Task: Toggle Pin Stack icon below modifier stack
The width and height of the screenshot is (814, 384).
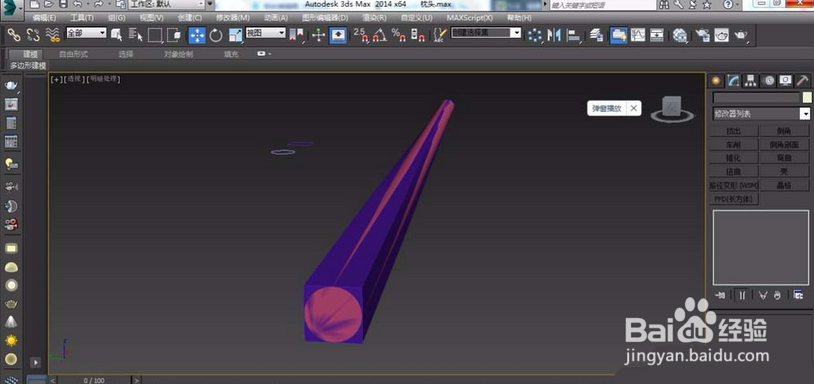Action: tap(720, 295)
